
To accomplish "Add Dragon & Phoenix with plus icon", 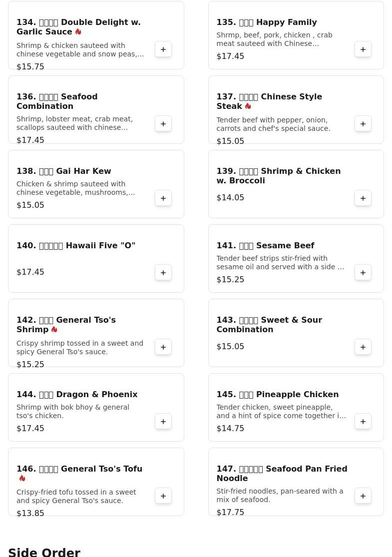I will tap(163, 421).
